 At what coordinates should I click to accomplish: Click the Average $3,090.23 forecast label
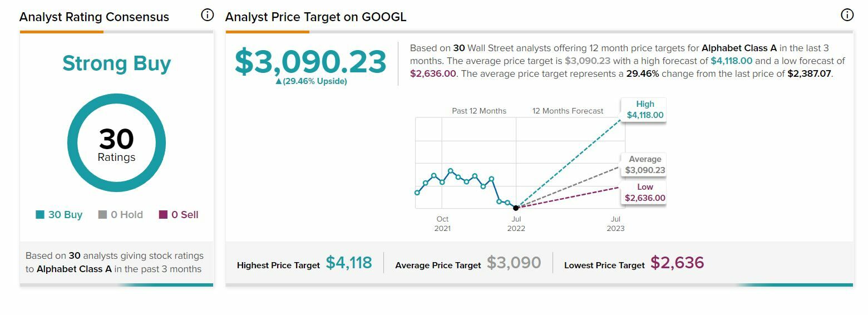(645, 165)
